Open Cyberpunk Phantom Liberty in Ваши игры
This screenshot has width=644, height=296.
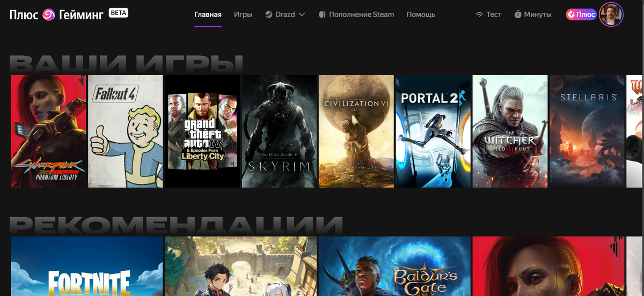49,131
